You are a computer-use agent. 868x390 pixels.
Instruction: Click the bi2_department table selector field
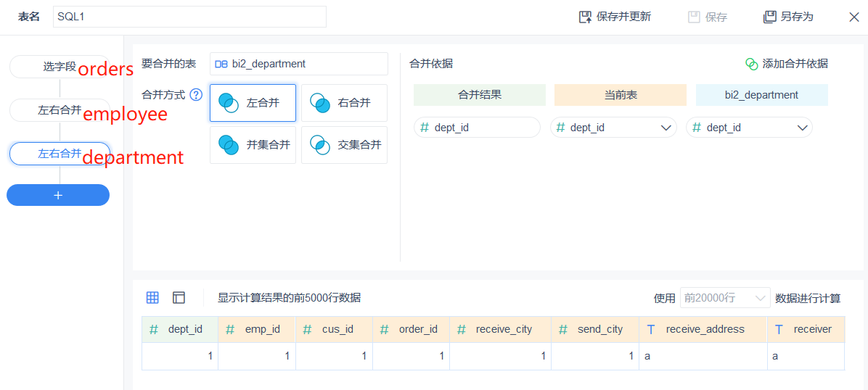click(x=298, y=64)
